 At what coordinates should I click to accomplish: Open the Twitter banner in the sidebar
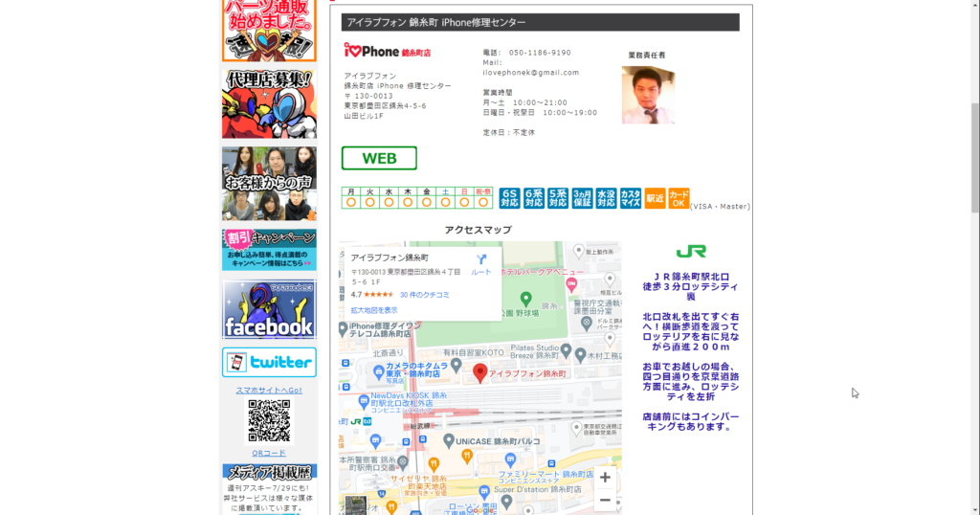coord(269,363)
